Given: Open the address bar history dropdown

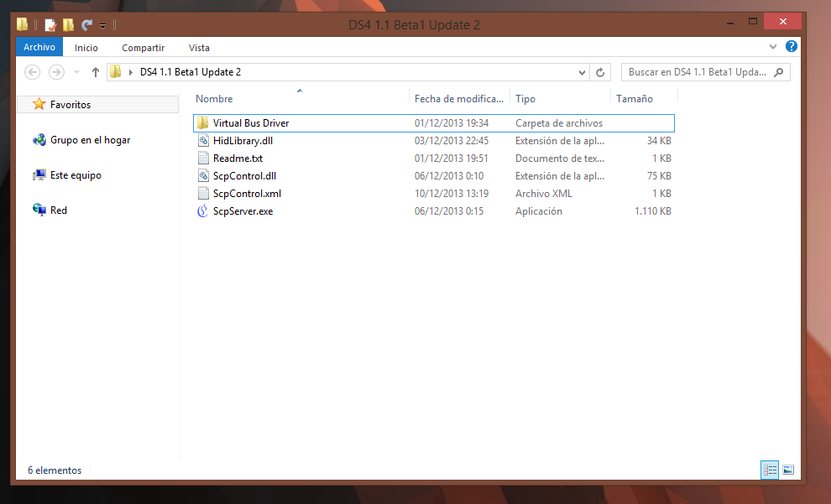Looking at the screenshot, I should pos(582,72).
